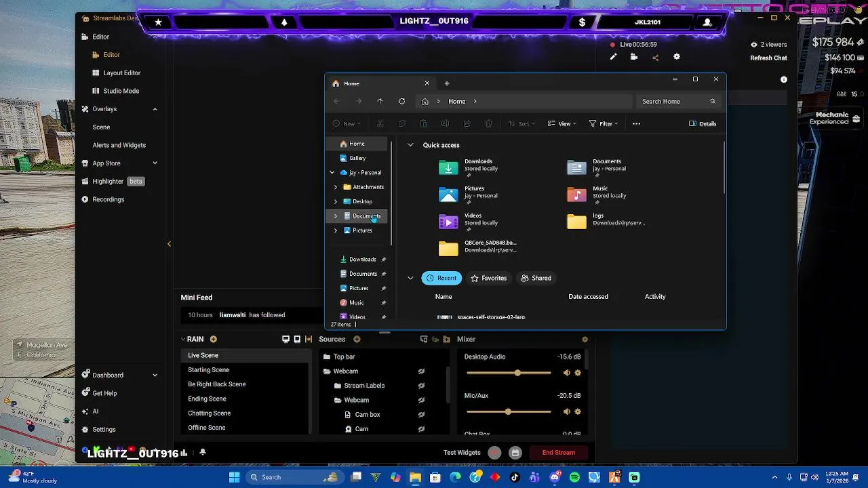Image resolution: width=868 pixels, height=488 pixels.
Task: Open stream settings gear under Live timer
Action: [676, 57]
